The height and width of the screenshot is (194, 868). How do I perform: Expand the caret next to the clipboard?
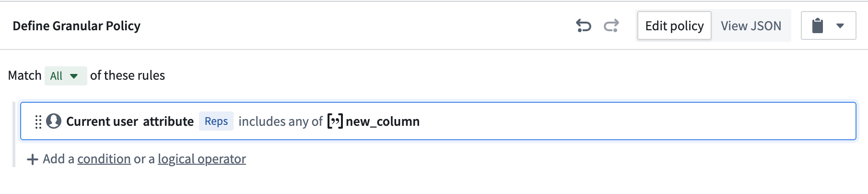tap(840, 25)
